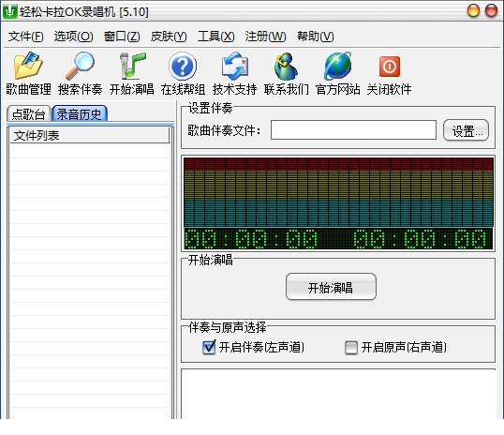Enable 开启原声(右声道) checkbox
Screen dimensions: 504x435
point(351,348)
